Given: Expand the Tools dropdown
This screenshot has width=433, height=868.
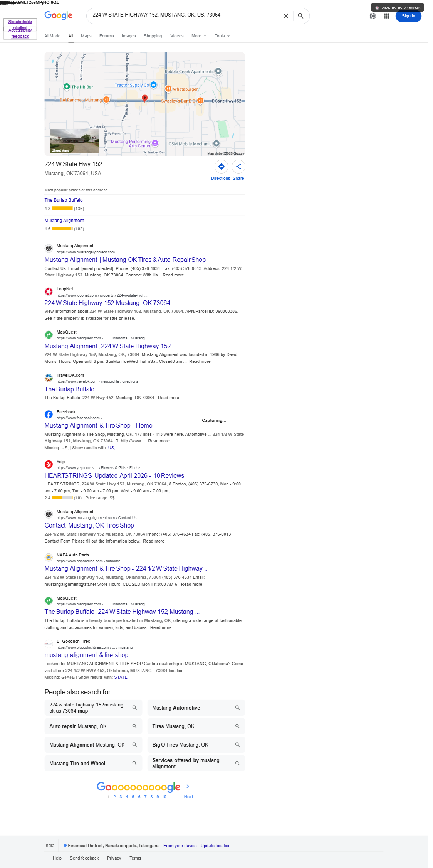Looking at the screenshot, I should pyautogui.click(x=222, y=36).
